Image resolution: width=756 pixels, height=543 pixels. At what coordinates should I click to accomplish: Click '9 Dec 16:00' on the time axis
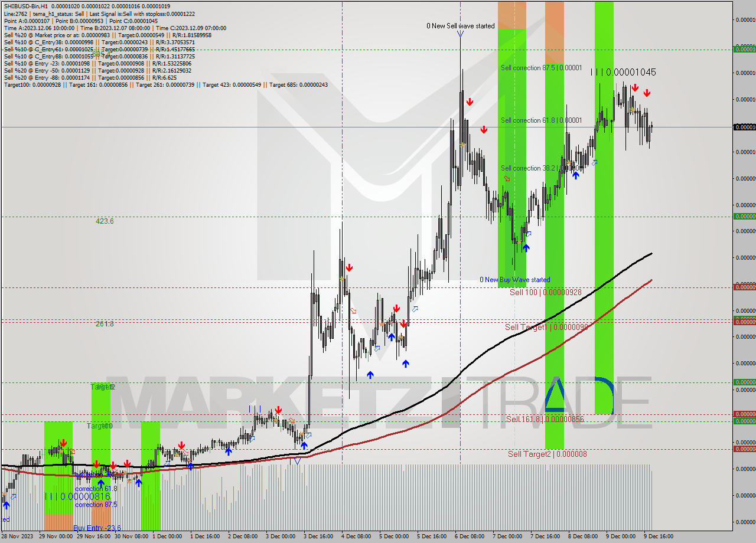[x=658, y=537]
